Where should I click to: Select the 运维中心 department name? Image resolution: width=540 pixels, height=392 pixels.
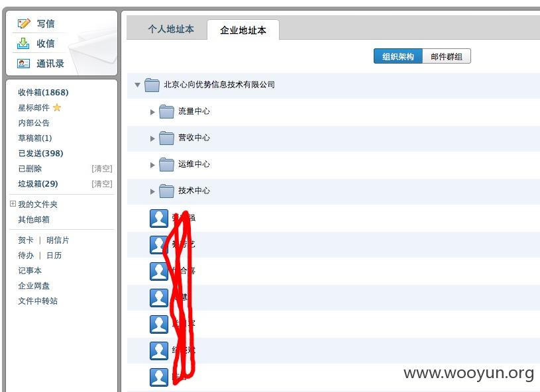pos(194,164)
